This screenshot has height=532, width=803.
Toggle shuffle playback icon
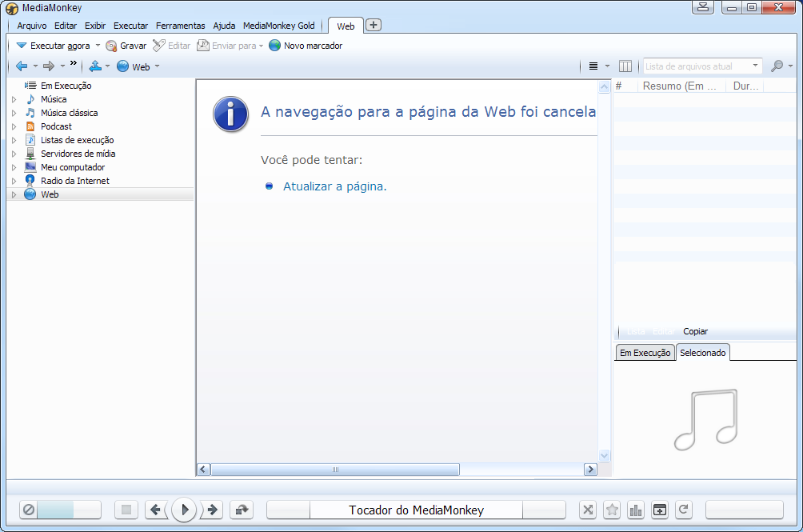pos(588,510)
